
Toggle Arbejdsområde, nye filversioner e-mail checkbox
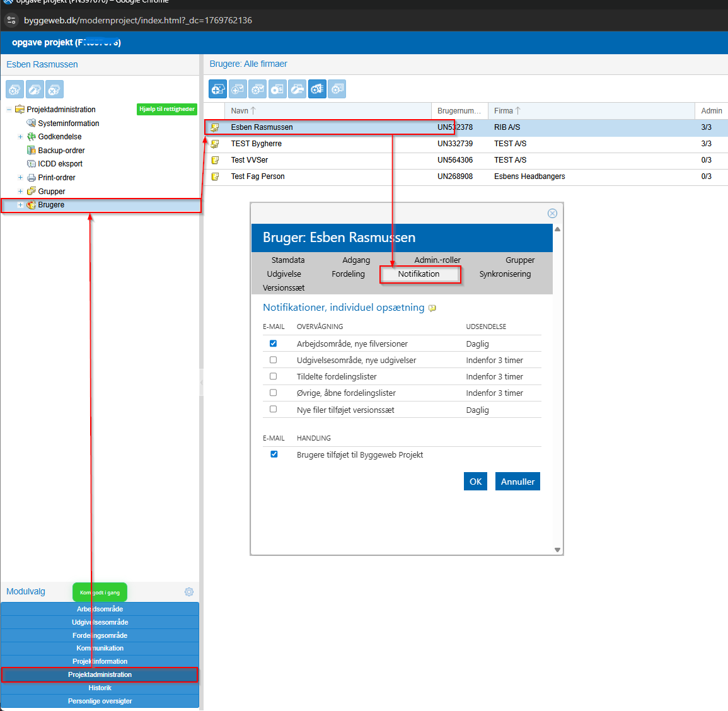[x=273, y=344]
